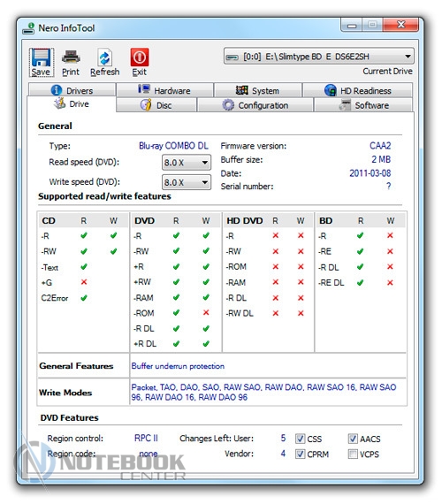This screenshot has width=442, height=504.
Task: Click the user changes left value 5
Action: [283, 438]
